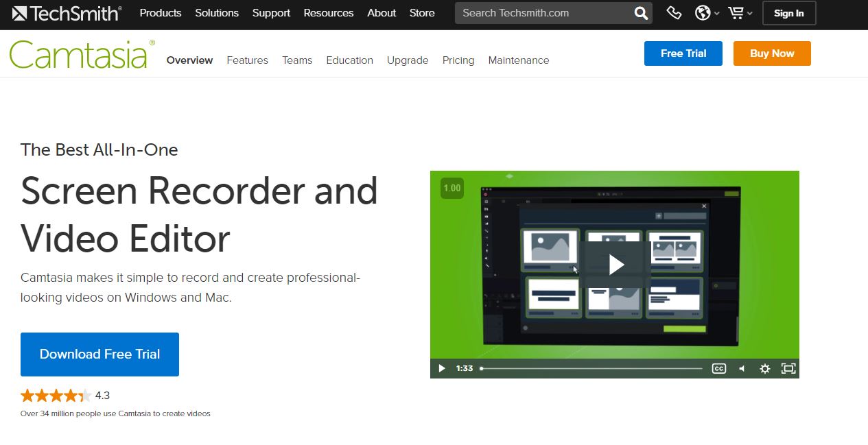Open video settings gear

(x=765, y=369)
